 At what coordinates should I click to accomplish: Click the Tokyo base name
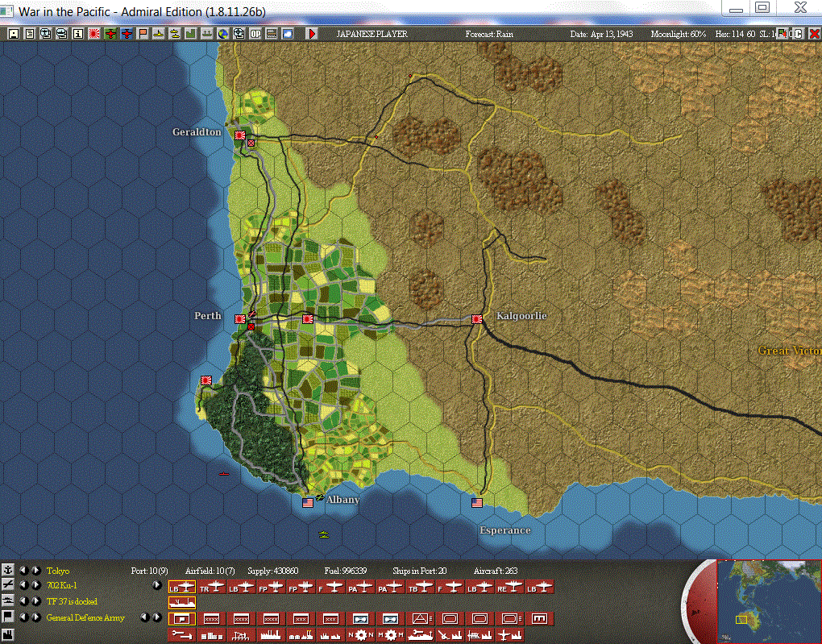coord(58,571)
